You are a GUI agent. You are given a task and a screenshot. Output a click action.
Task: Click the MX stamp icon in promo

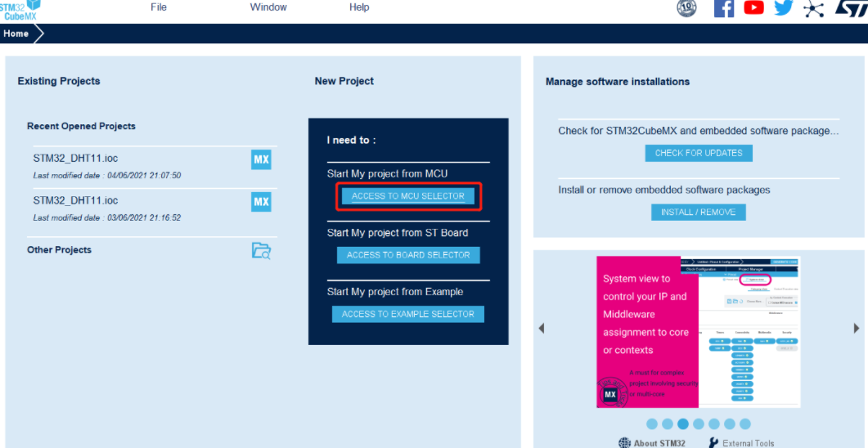pyautogui.click(x=610, y=394)
